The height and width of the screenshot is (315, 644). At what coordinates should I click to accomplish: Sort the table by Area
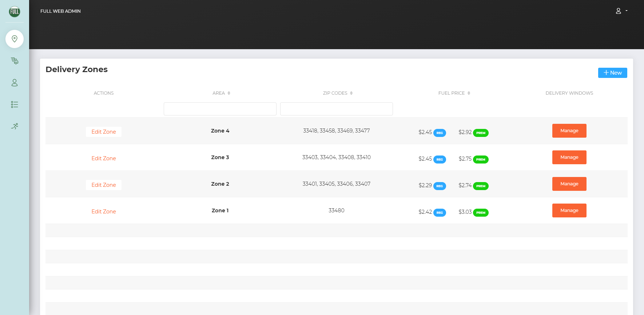[221, 93]
